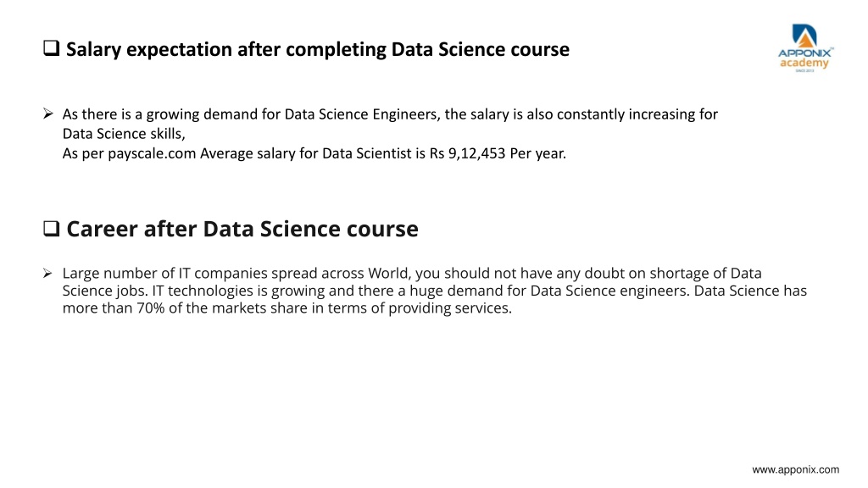Click the arrow bullet before 'As there is'
This screenshot has height=488, width=868.
tap(48, 114)
